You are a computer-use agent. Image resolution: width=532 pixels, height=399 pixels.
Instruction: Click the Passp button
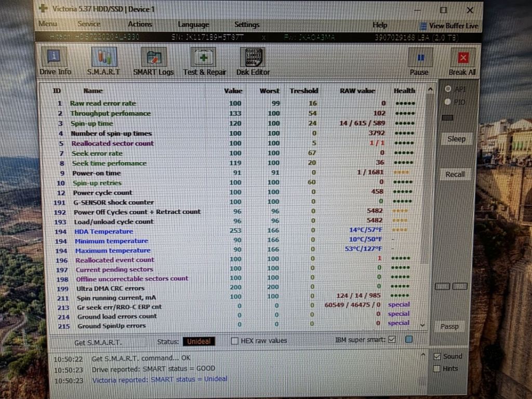449,326
